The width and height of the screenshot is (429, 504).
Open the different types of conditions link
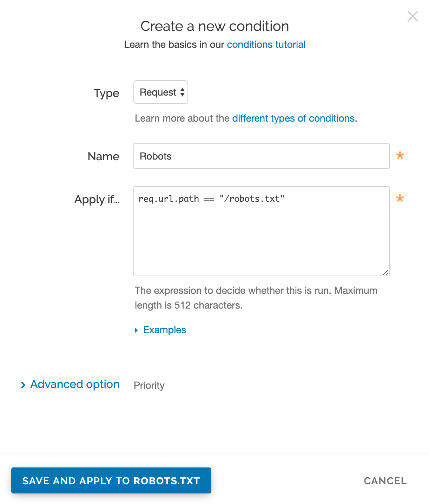pyautogui.click(x=293, y=118)
